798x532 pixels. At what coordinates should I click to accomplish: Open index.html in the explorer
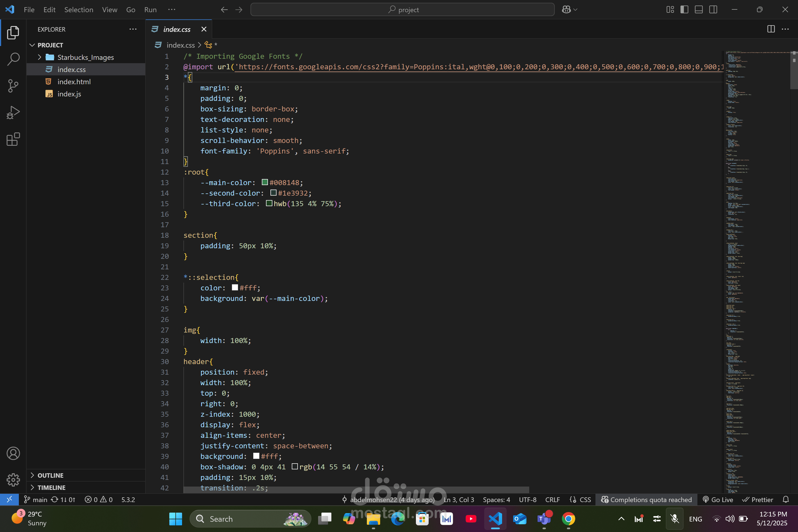(74, 82)
